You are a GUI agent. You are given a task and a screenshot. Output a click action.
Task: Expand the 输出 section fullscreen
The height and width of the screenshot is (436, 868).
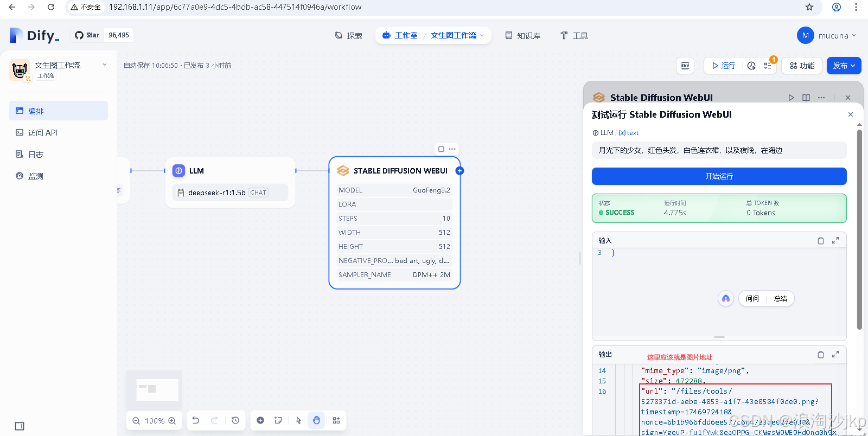(835, 355)
